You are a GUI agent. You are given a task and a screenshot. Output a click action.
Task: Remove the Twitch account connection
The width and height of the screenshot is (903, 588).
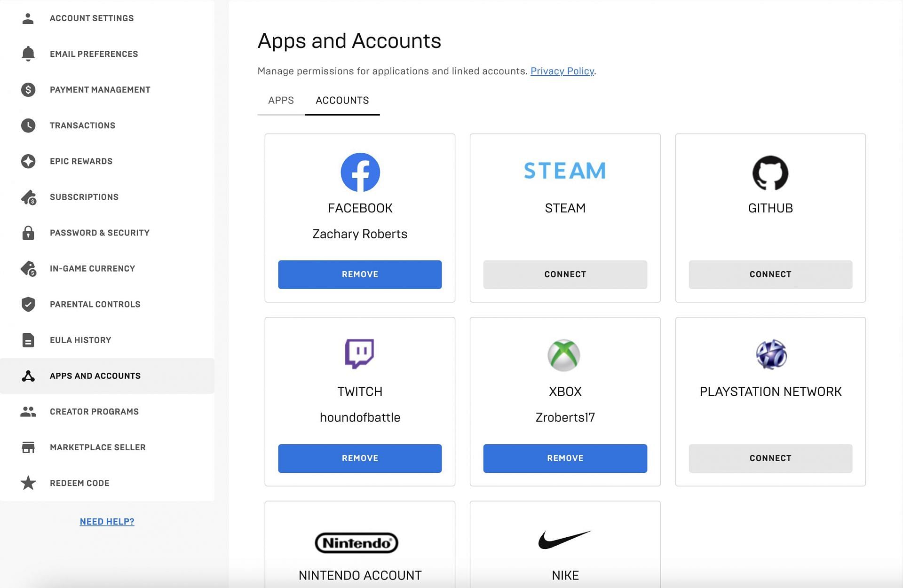tap(359, 457)
